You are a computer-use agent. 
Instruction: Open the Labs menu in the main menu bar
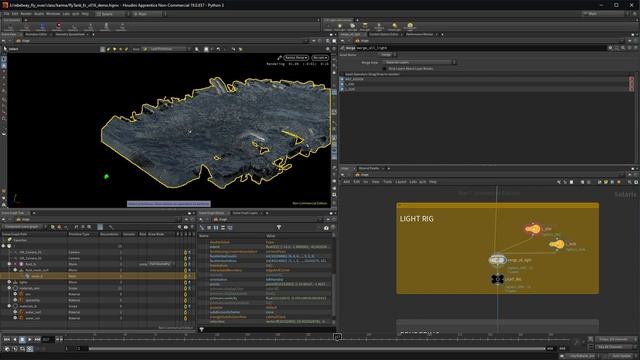click(x=66, y=14)
